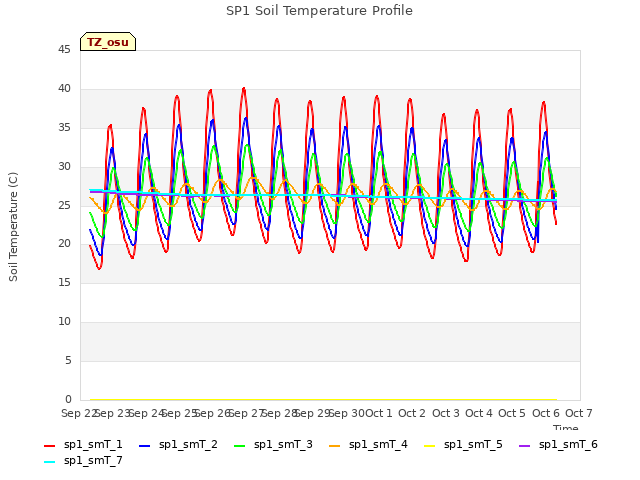Screen dimensions: 640x480
Task: Click the blue sp1_smT_2 legend swatch
Action: 144,446
